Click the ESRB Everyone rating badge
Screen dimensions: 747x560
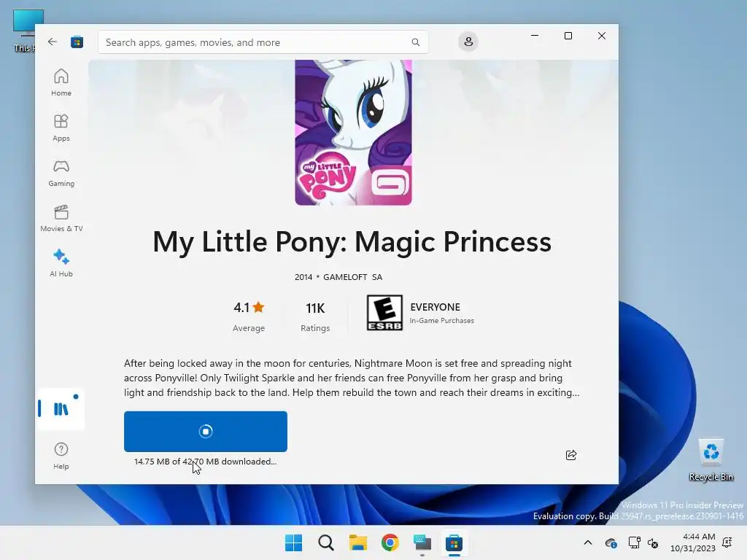pyautogui.click(x=384, y=312)
